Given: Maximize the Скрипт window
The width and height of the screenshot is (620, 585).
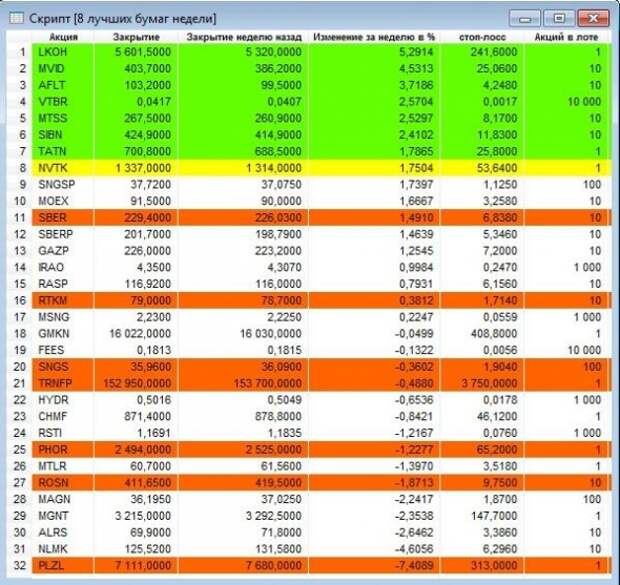Looking at the screenshot, I should coord(559,19).
